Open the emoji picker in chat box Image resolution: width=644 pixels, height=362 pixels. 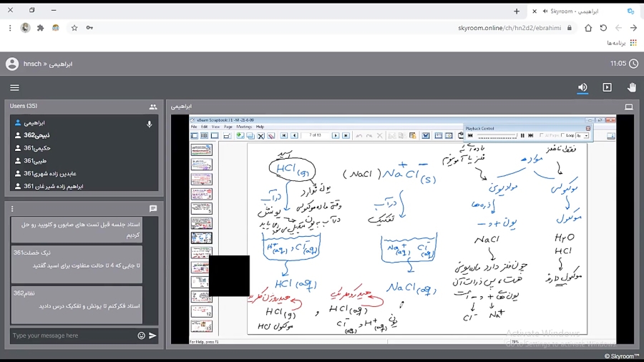click(x=141, y=336)
